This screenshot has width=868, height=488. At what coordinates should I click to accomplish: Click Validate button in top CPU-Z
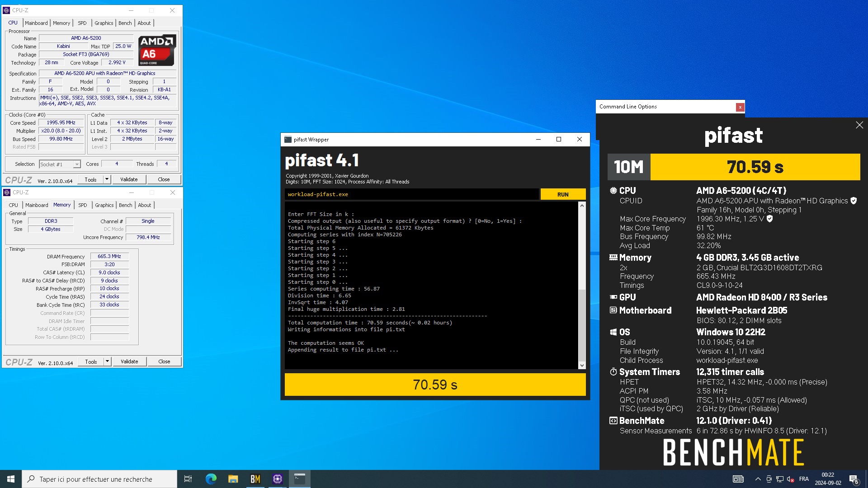pyautogui.click(x=129, y=179)
